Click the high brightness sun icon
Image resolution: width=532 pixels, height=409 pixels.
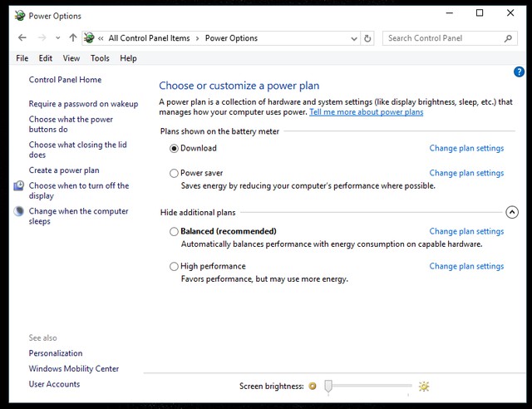(x=424, y=387)
